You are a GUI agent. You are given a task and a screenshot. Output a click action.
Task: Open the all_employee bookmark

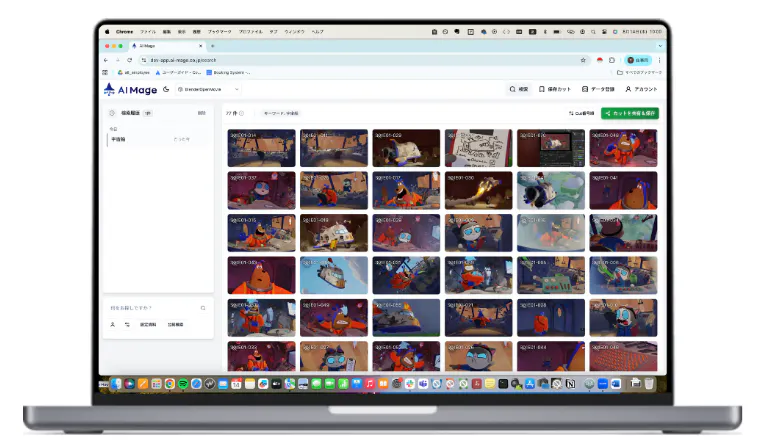pyautogui.click(x=134, y=72)
